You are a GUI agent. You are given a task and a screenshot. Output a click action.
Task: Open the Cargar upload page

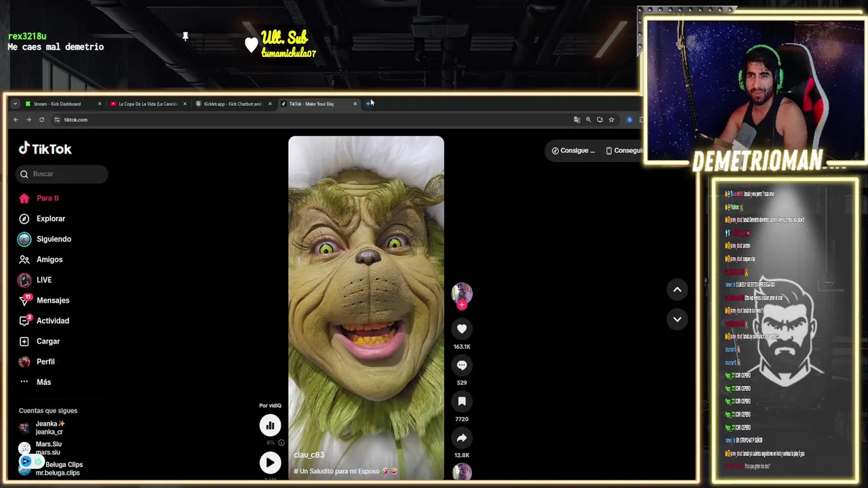(39, 342)
